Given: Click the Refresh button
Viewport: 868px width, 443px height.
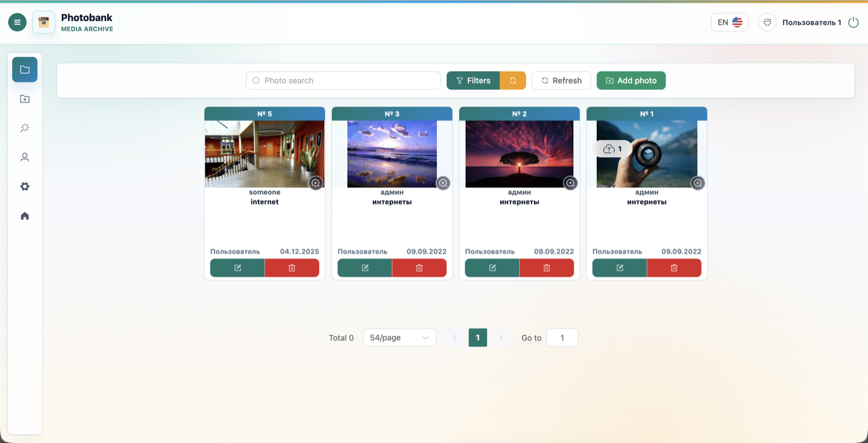Looking at the screenshot, I should pyautogui.click(x=561, y=81).
